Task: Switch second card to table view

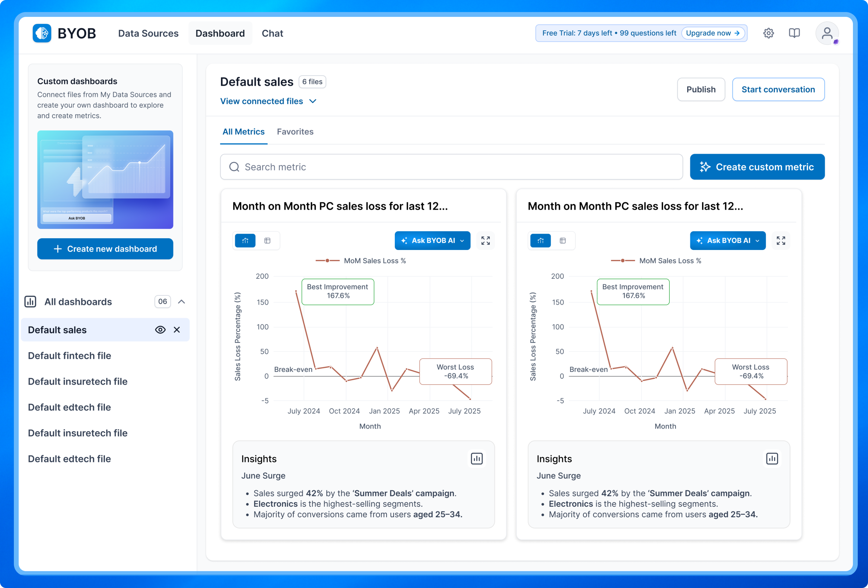Action: (x=563, y=241)
